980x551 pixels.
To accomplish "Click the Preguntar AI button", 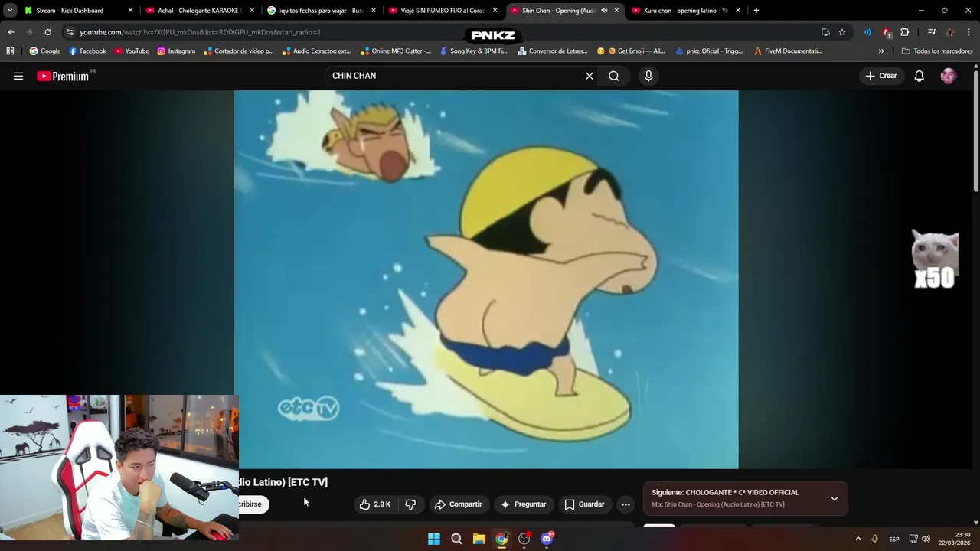I will 523,504.
